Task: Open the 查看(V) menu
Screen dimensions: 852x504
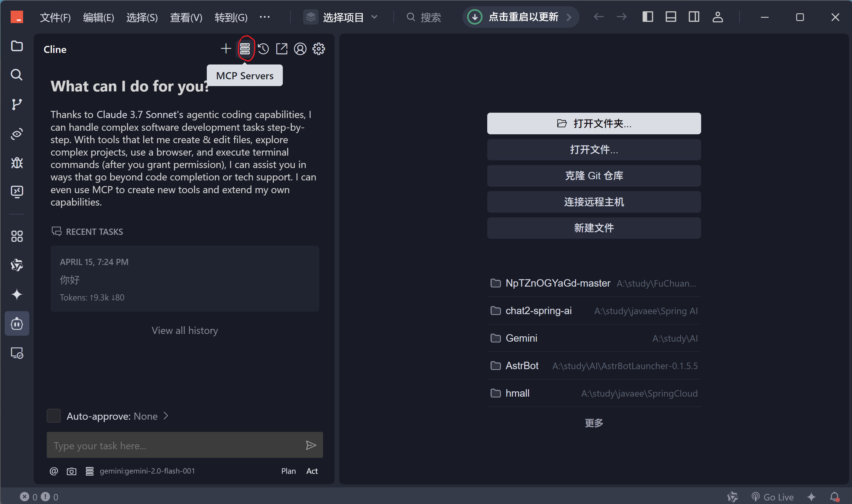Action: click(186, 17)
